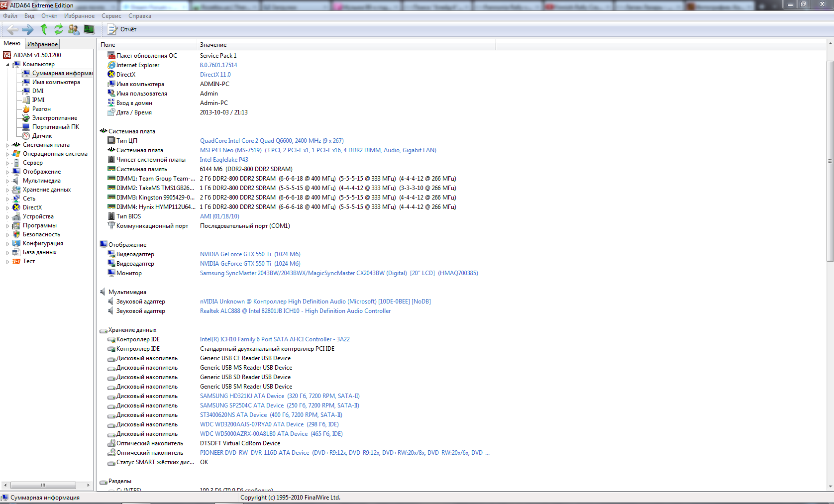The image size is (834, 504).
Task: Select AIDA64 v1.50.1200 root tree item
Action: point(37,55)
